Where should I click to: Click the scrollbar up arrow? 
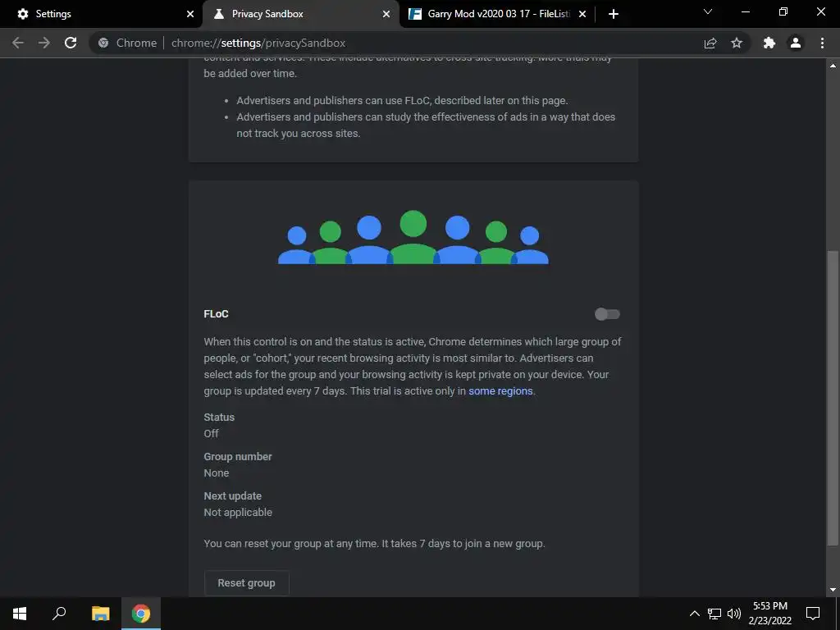pos(833,66)
